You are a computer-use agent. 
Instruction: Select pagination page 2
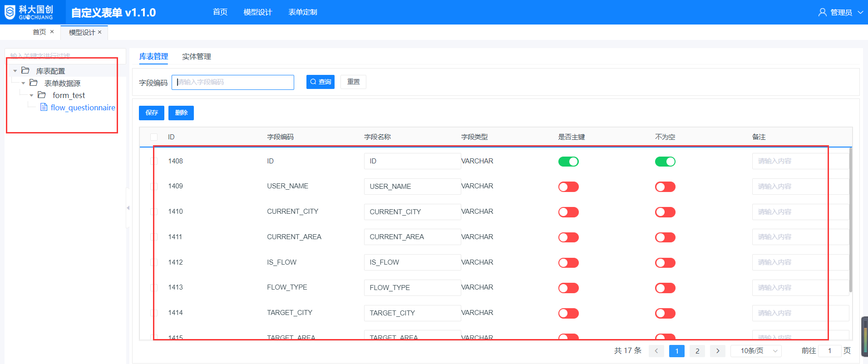[x=697, y=351]
